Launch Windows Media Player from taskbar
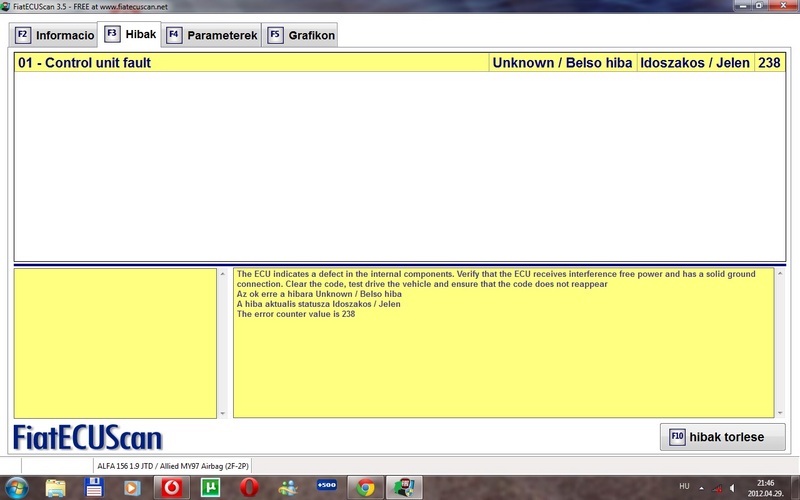The height and width of the screenshot is (500, 800). [x=132, y=487]
